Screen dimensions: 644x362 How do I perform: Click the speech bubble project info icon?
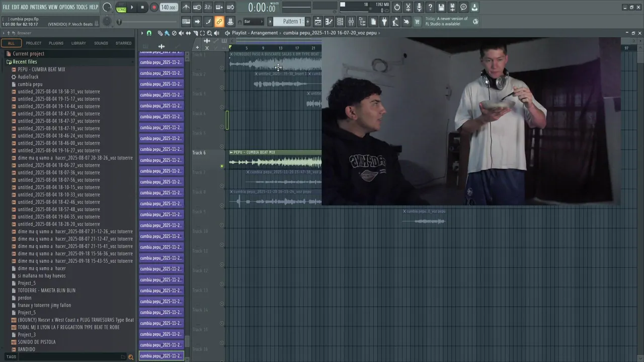click(x=463, y=7)
